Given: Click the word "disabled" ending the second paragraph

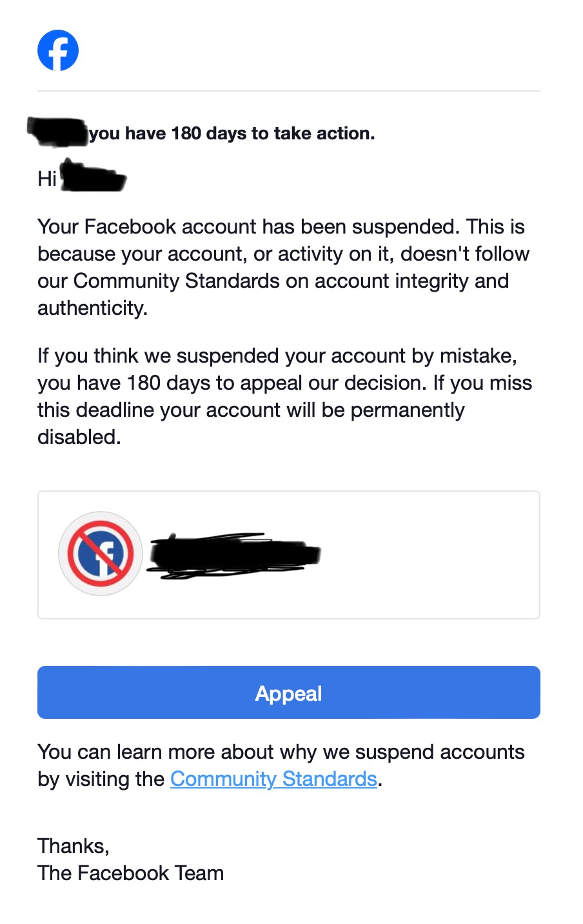Looking at the screenshot, I should 78,437.
